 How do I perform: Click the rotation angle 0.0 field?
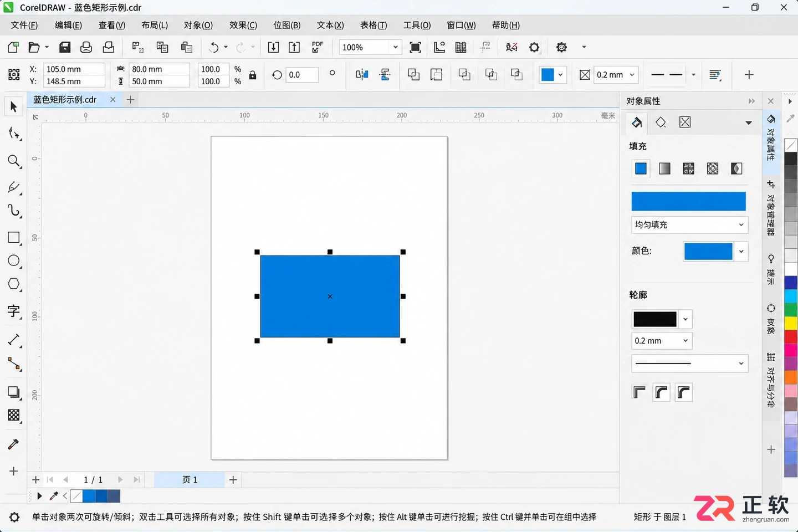click(302, 75)
